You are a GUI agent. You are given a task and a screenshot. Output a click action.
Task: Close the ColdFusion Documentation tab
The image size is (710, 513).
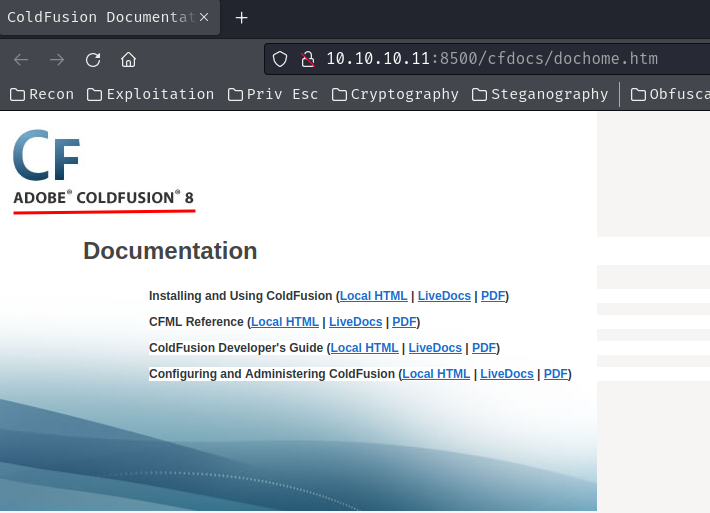pyautogui.click(x=204, y=17)
